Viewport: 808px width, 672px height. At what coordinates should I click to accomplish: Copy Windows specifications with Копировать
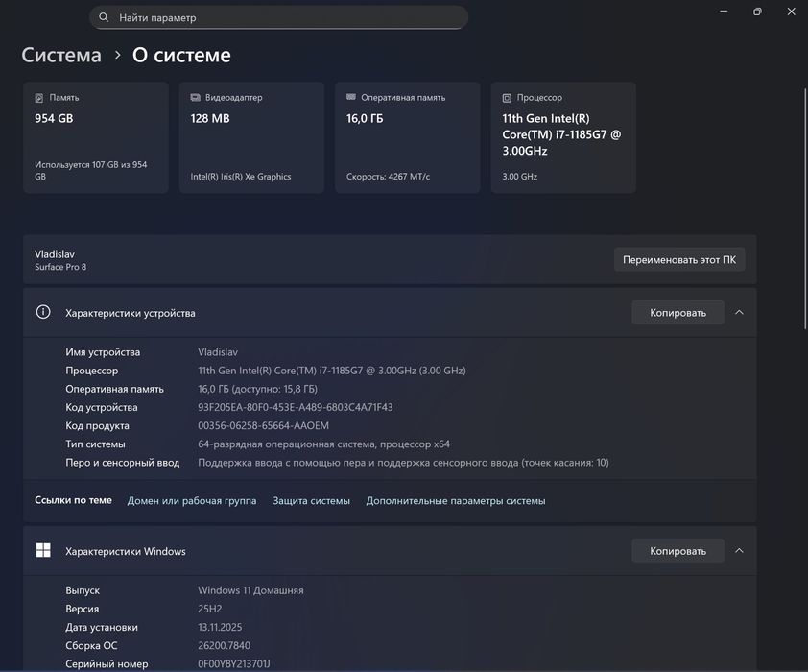point(677,551)
